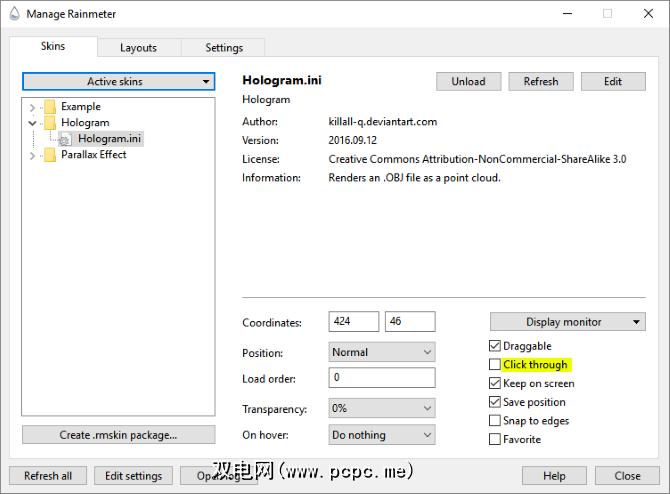
Task: Click the Rainmeter droplet icon in title bar
Action: point(14,14)
